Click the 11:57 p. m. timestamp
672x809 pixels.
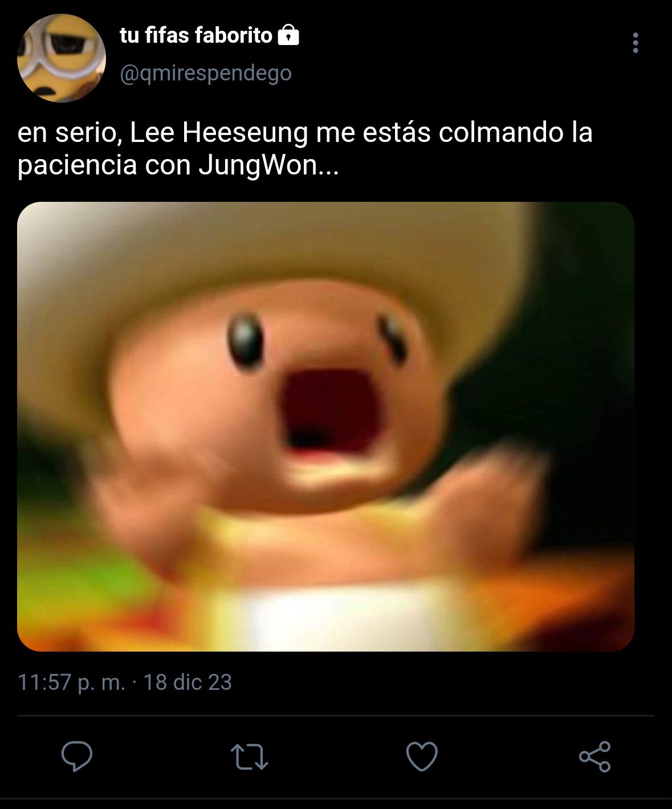click(x=71, y=682)
